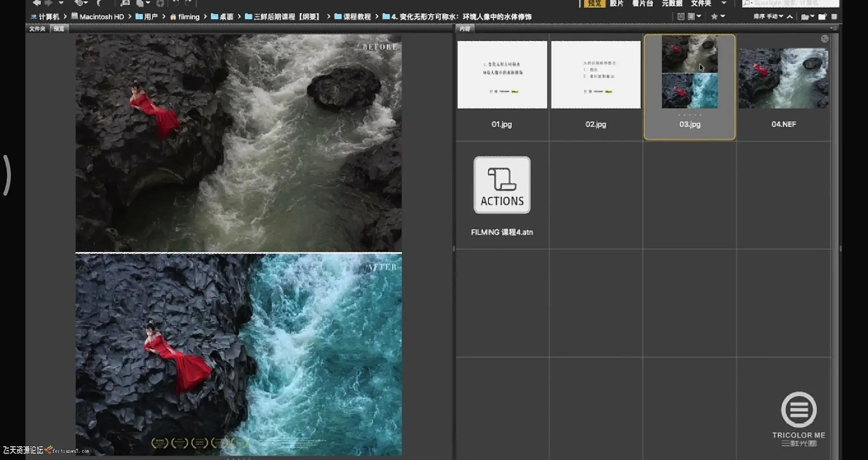Click the filter by rating star icon
This screenshot has width=868, height=460.
[x=714, y=17]
